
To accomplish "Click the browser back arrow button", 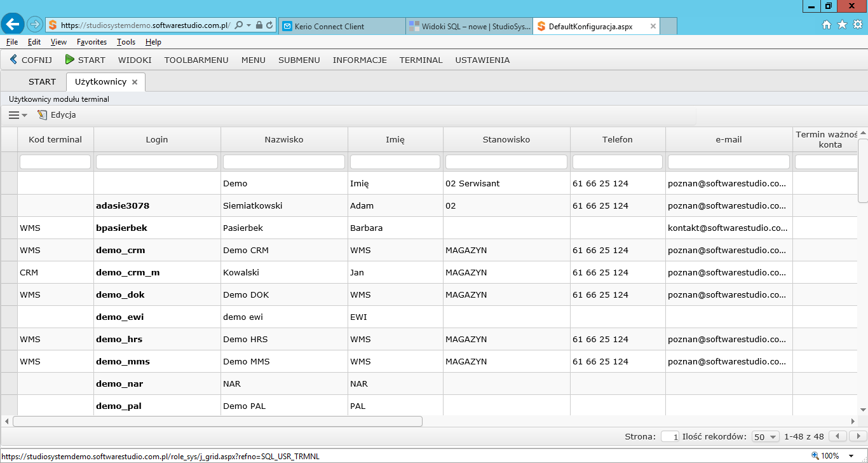I will click(13, 25).
